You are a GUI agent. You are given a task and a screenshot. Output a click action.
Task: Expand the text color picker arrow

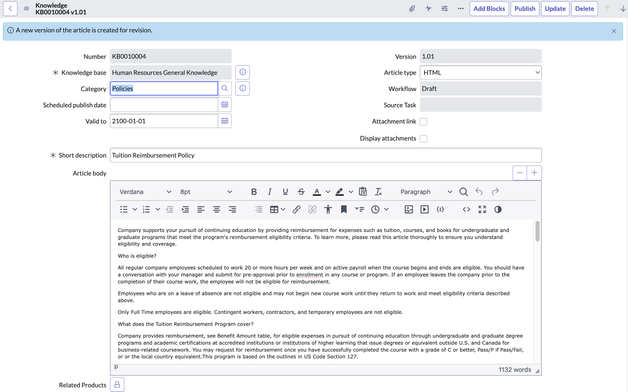point(328,192)
